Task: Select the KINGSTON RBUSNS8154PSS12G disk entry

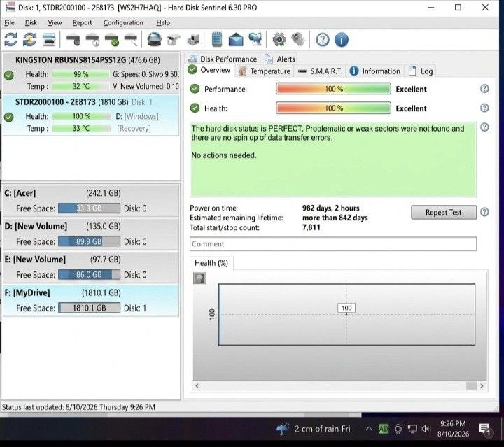Action: 91,73
